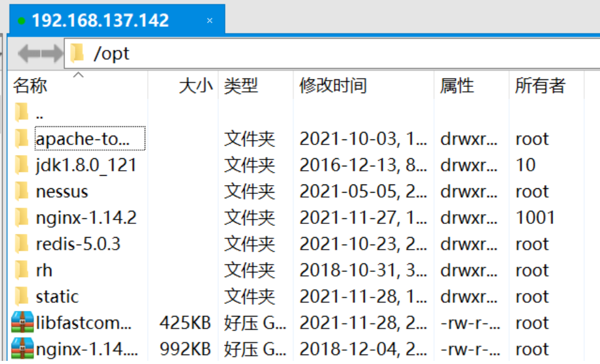Screen dimensions: 600x364
Task: Click the root owner in redis-5.0.3 row
Action: [532, 245]
